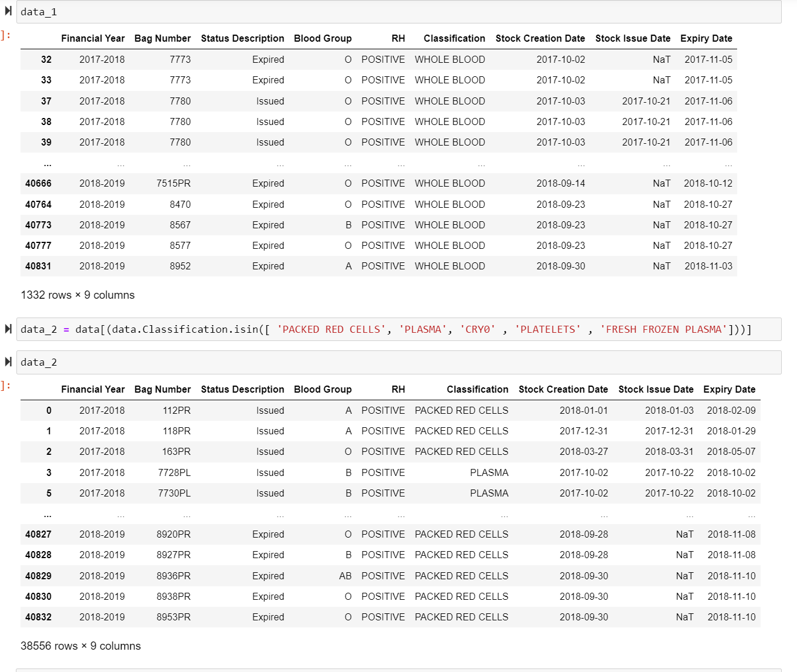Click the 2018-01-01 stock creation date

[x=584, y=410]
